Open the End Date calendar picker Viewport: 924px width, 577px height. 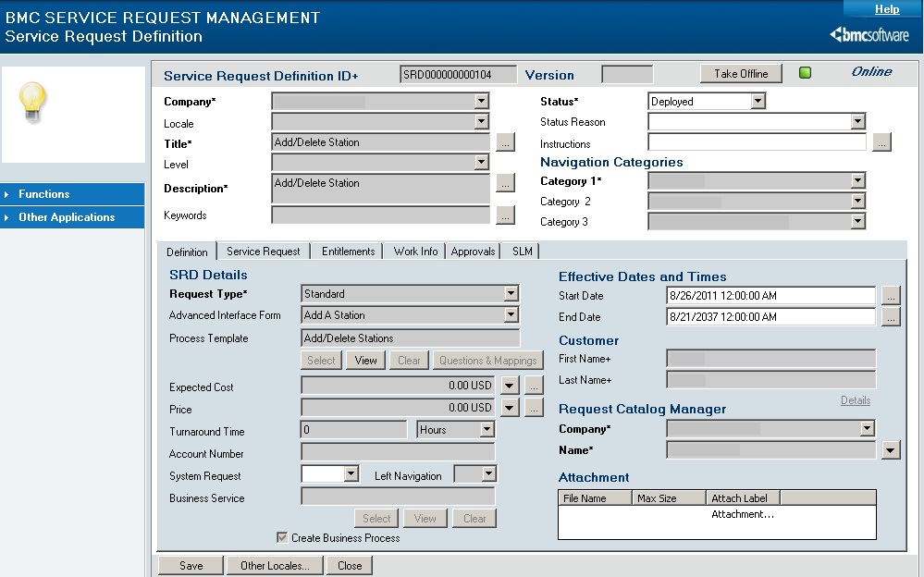point(891,317)
